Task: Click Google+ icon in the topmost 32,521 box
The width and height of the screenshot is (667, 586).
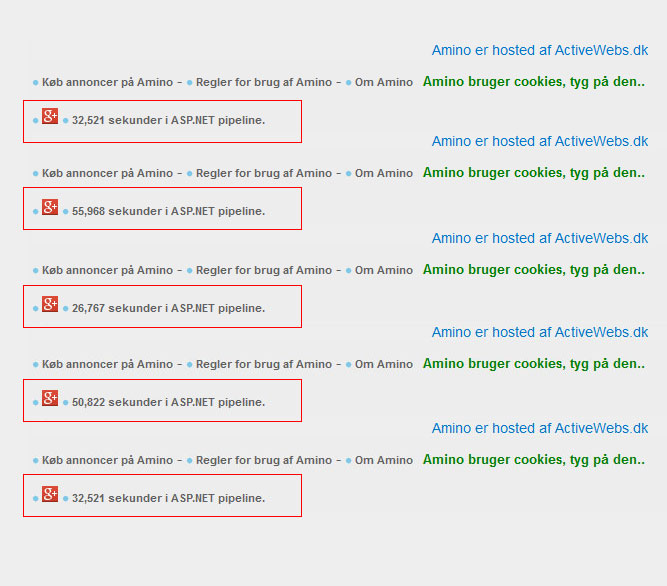Action: (50, 116)
